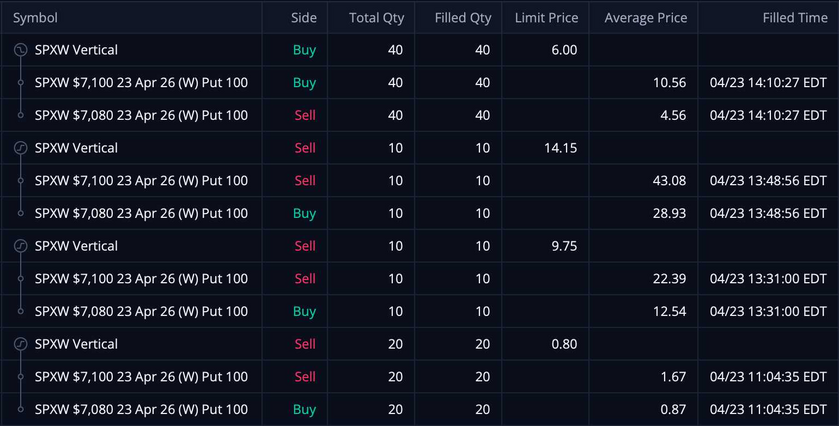Click the 04/23 11:04:35 EDT time on the 1.67 leg

pyautogui.click(x=767, y=377)
